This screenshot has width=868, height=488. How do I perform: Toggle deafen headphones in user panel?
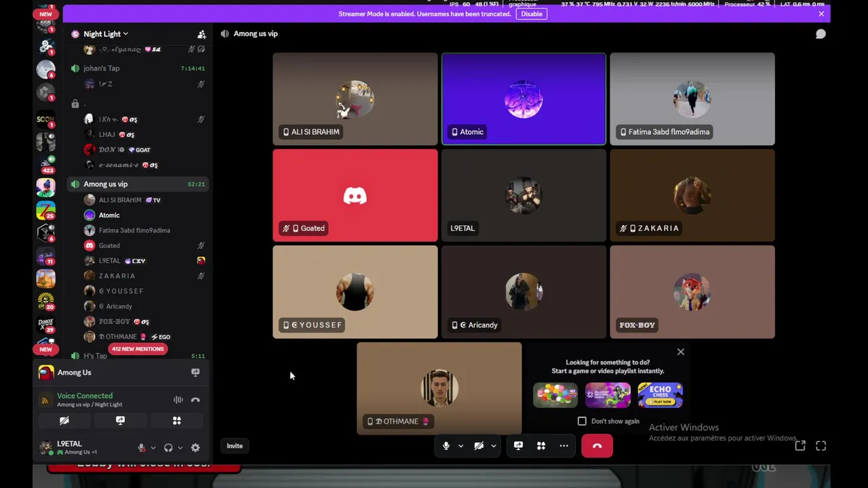coord(168,448)
